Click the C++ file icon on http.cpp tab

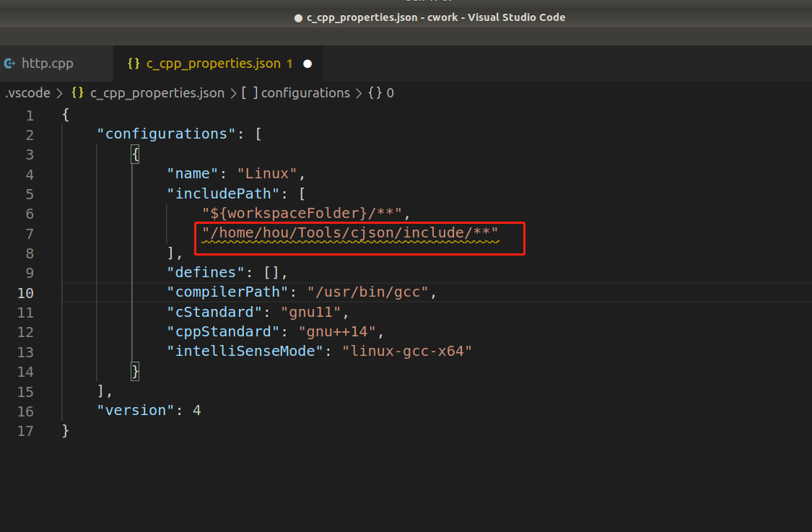tap(9, 63)
